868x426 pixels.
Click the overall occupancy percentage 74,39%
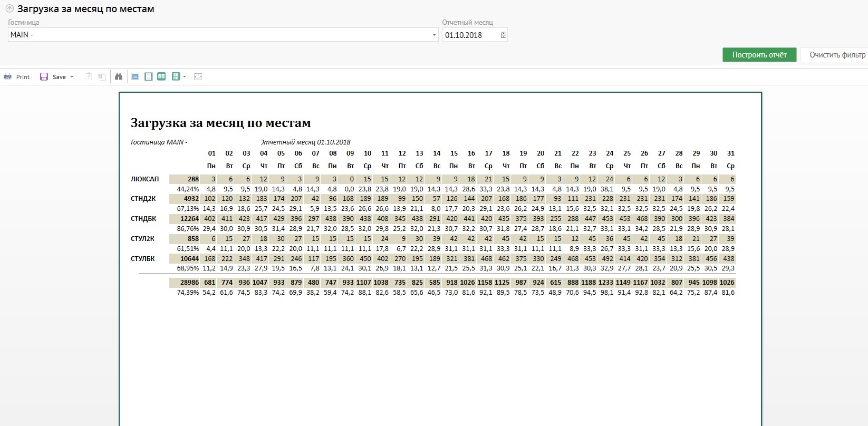tap(188, 293)
